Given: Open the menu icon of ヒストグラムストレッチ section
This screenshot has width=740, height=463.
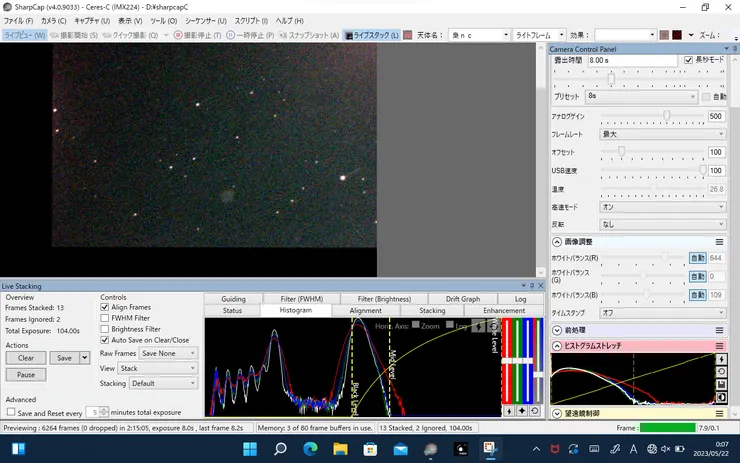Looking at the screenshot, I should (x=719, y=346).
